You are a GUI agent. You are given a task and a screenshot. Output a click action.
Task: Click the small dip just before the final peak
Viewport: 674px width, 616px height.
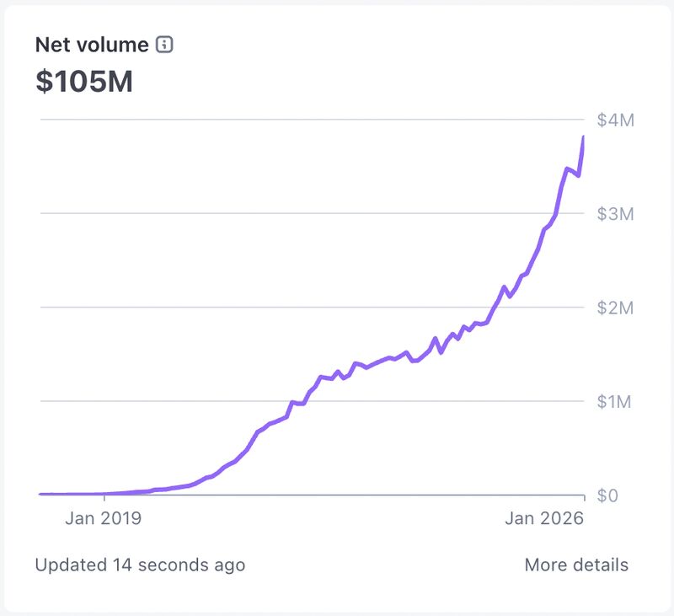(x=578, y=175)
